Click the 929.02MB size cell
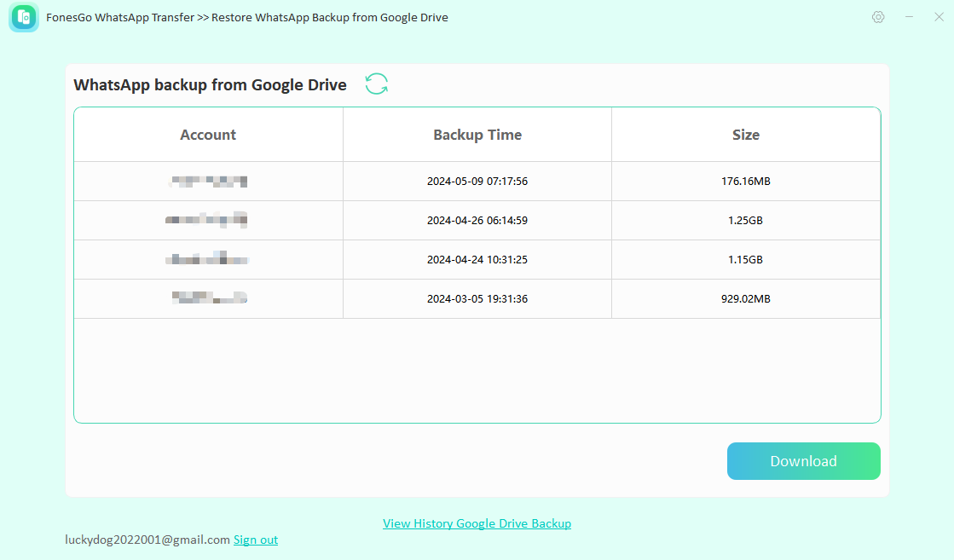Image resolution: width=954 pixels, height=560 pixels. pyautogui.click(x=745, y=299)
